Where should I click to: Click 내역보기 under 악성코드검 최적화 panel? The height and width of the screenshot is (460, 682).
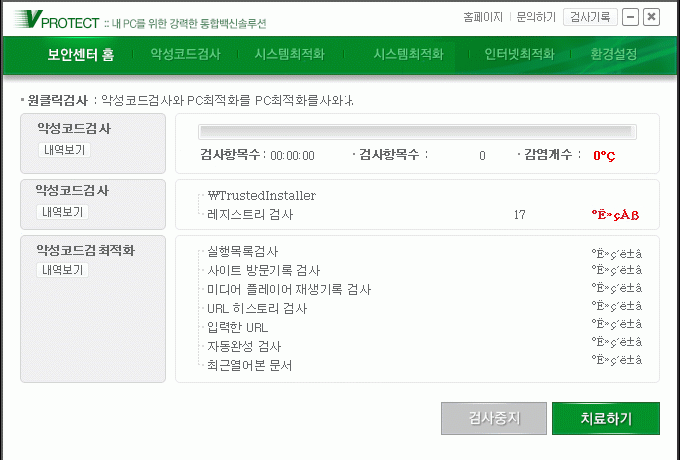coord(64,270)
